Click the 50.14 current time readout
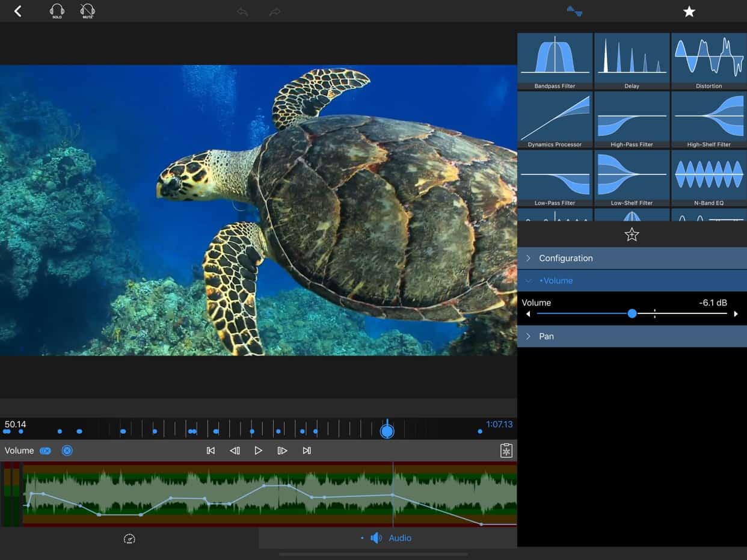The width and height of the screenshot is (747, 560). click(16, 424)
